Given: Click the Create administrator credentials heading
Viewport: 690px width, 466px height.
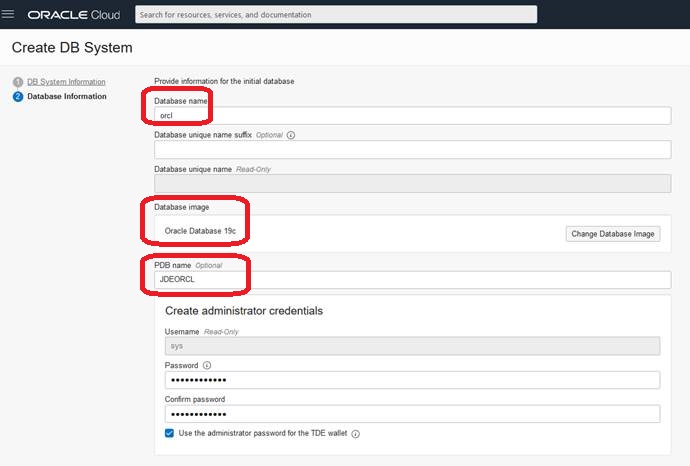Looking at the screenshot, I should pyautogui.click(x=244, y=311).
